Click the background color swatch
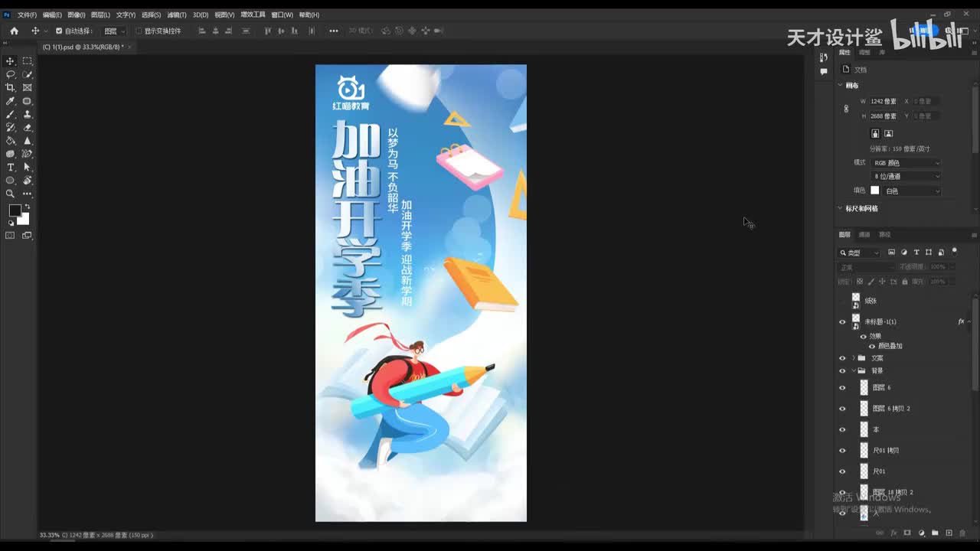The height and width of the screenshot is (551, 980). pyautogui.click(x=24, y=220)
